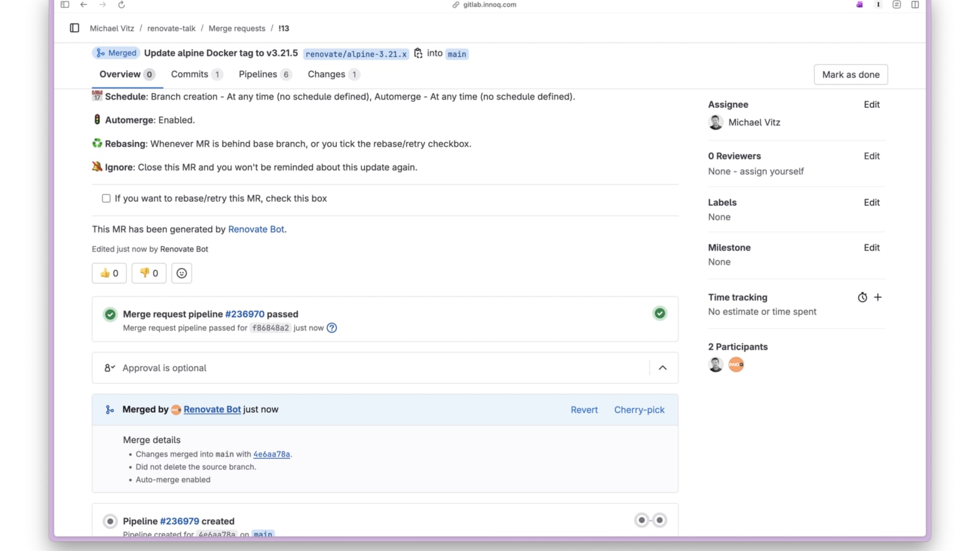The image size is (980, 551).
Task: Open the Renovate Bot participant avatar
Action: coord(736,365)
